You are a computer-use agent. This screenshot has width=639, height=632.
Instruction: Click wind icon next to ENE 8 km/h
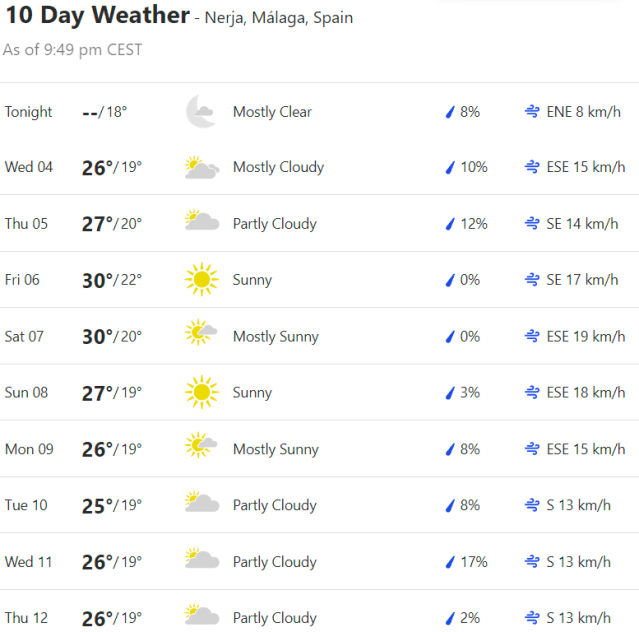[x=533, y=112]
